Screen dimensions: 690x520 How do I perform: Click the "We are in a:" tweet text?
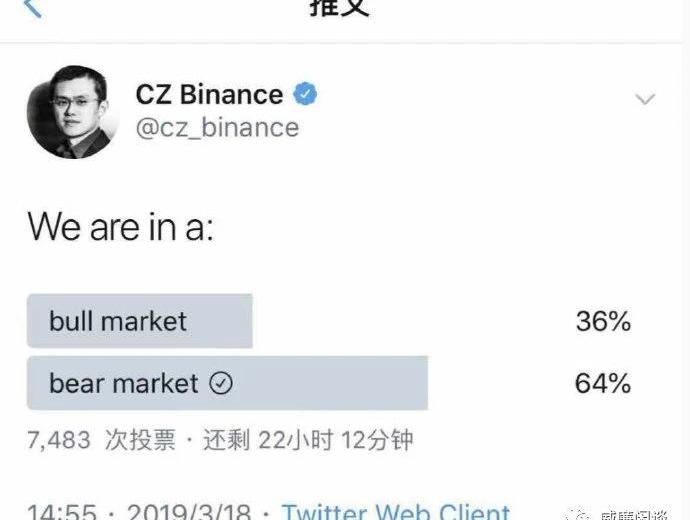[x=121, y=227]
